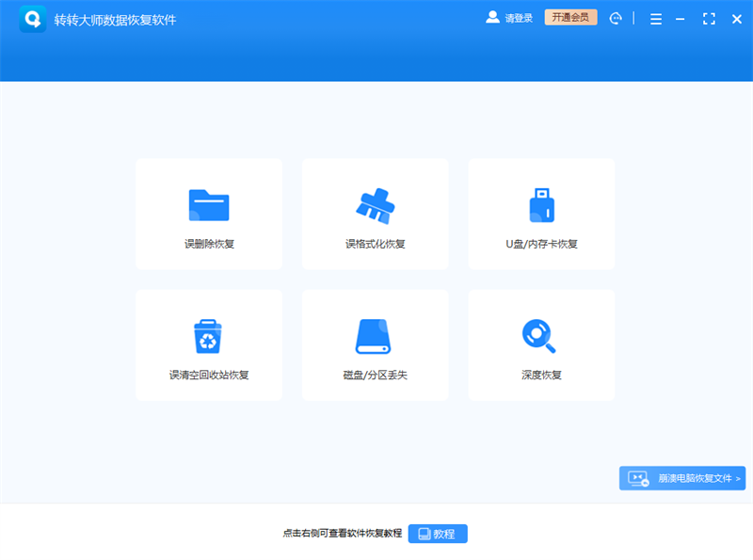
Task: Select the 误格式化恢复 brush icon
Action: tap(375, 202)
